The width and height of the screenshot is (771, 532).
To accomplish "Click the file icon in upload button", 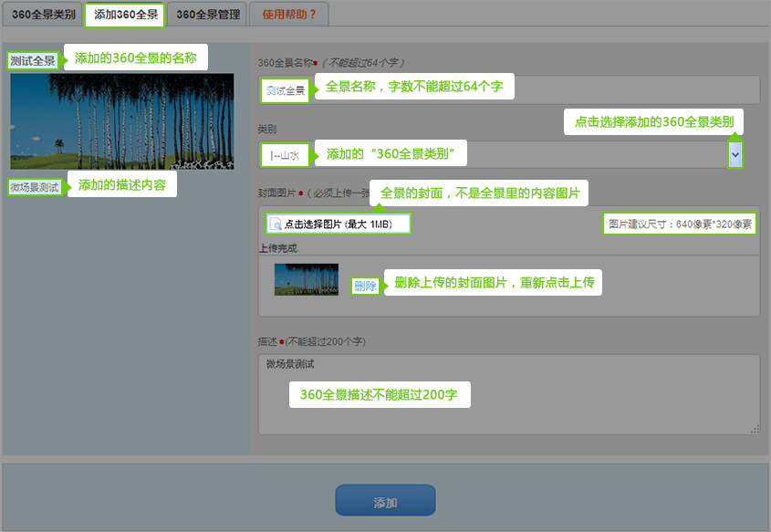I will (x=276, y=224).
